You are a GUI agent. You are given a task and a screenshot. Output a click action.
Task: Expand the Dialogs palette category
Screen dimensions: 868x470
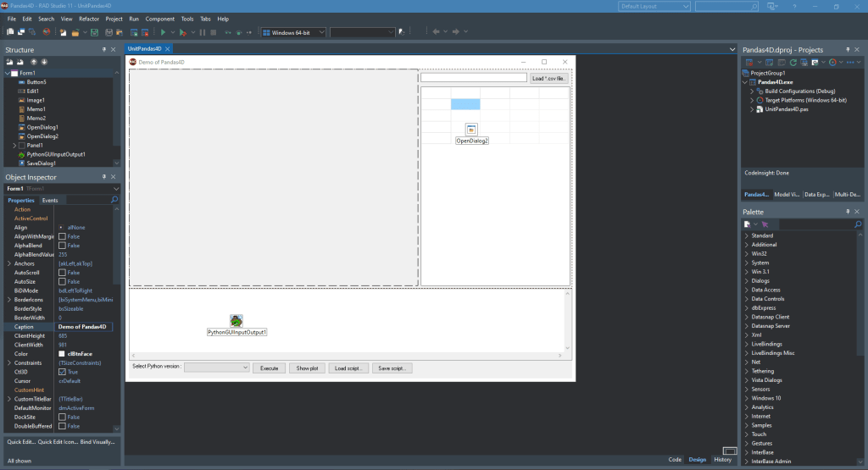746,281
